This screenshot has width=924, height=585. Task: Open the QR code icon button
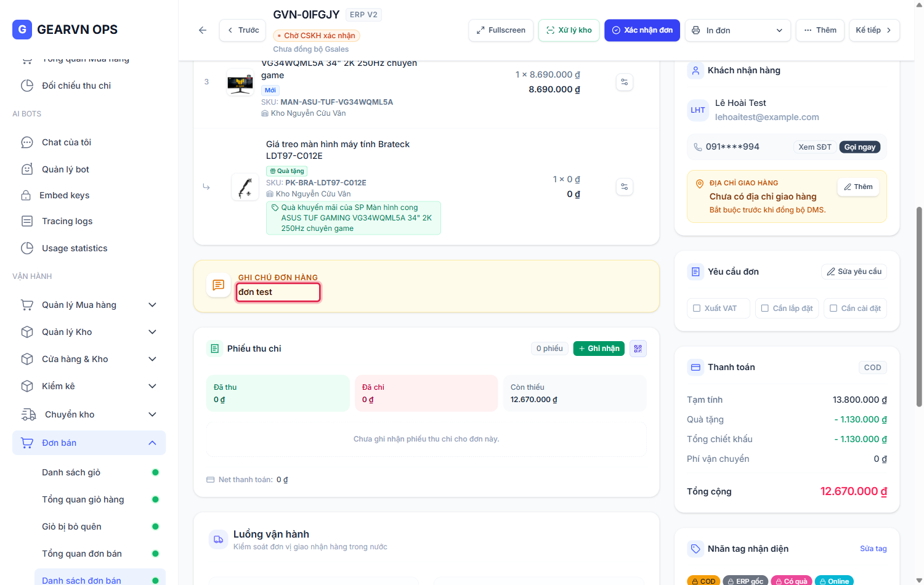(638, 349)
